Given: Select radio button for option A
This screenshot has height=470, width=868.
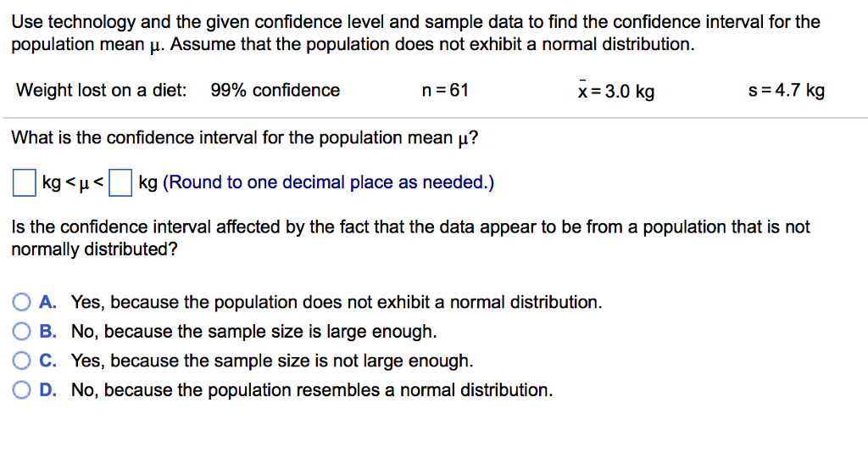Looking at the screenshot, I should point(21,302).
